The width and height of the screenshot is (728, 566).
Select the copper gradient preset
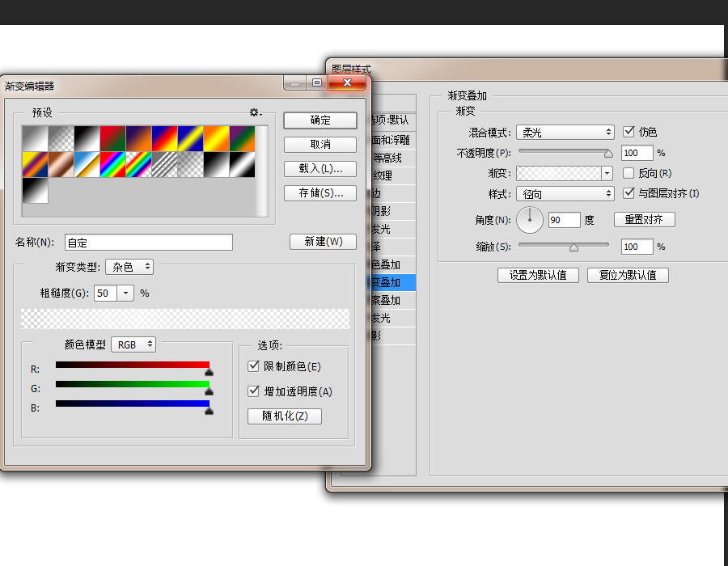[61, 164]
